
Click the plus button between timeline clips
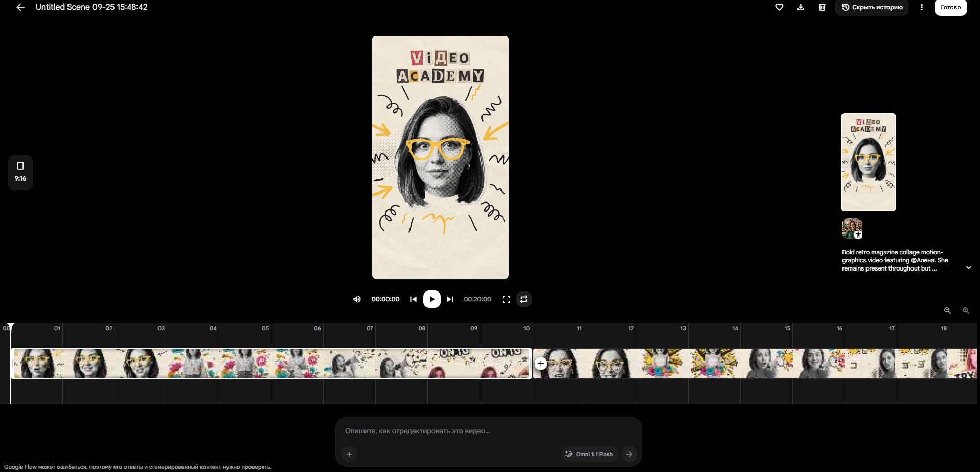(541, 364)
